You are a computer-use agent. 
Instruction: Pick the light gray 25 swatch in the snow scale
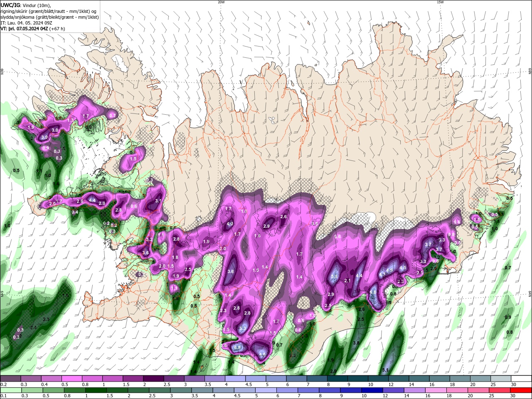tap(501, 379)
